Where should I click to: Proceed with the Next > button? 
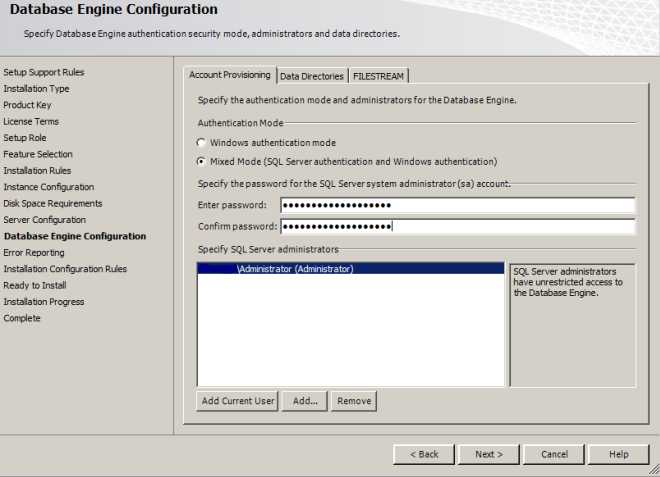[x=489, y=454]
